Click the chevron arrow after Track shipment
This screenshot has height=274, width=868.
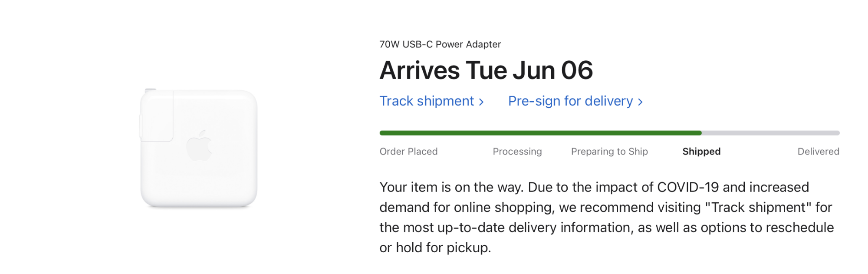coord(481,102)
